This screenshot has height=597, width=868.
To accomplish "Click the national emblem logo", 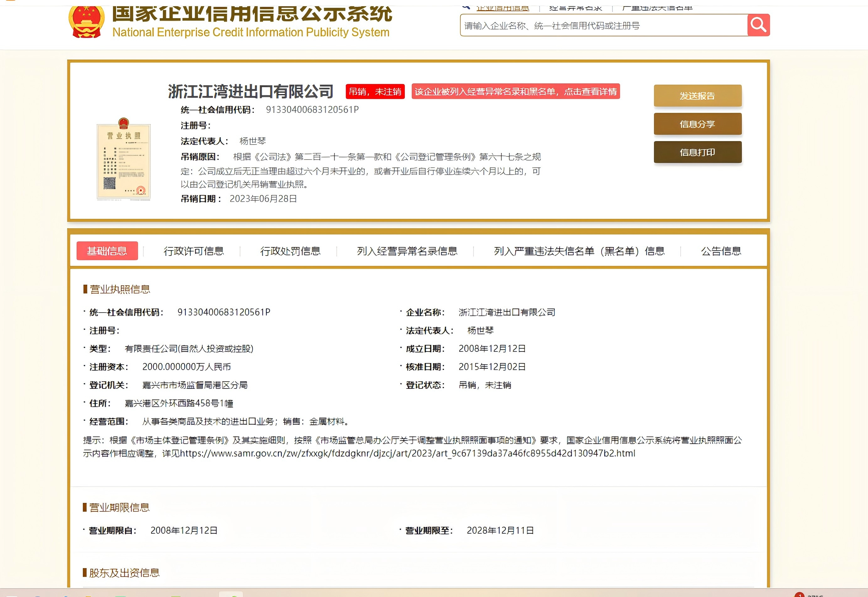I will click(87, 21).
